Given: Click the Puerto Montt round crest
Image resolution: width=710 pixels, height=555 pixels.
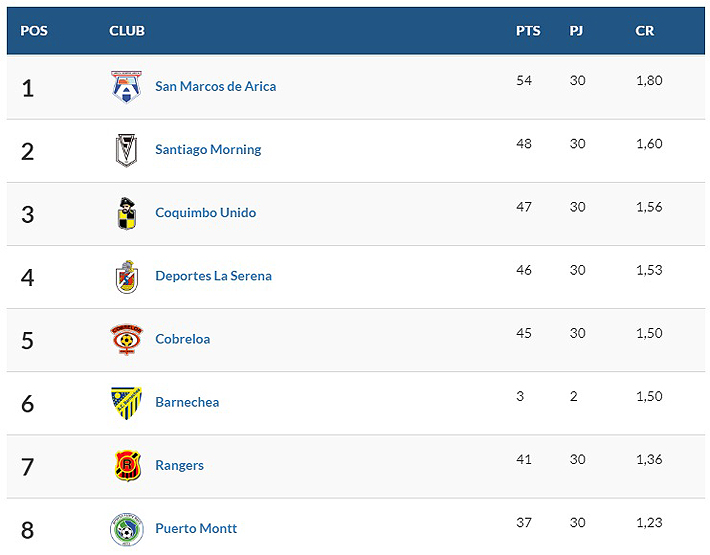Looking at the screenshot, I should coord(127,528).
